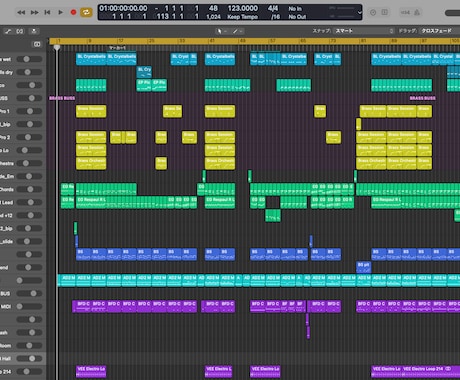
Task: Click the fast forward transport button
Action: coord(34,12)
